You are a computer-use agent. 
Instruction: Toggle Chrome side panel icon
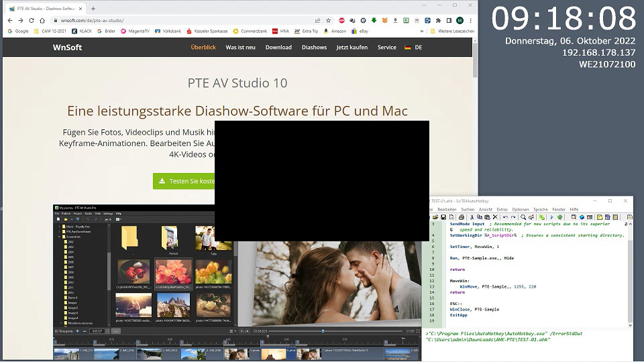pos(449,21)
